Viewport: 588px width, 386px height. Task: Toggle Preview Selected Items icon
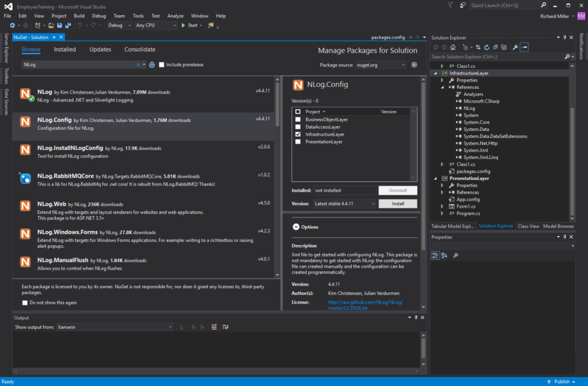[x=524, y=47]
